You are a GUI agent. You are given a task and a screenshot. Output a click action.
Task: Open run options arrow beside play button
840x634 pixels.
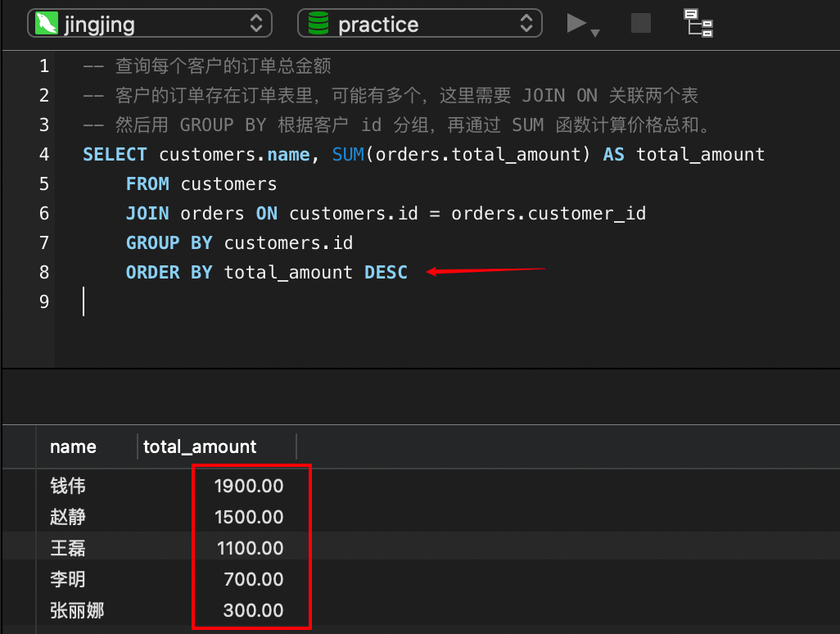tap(595, 33)
